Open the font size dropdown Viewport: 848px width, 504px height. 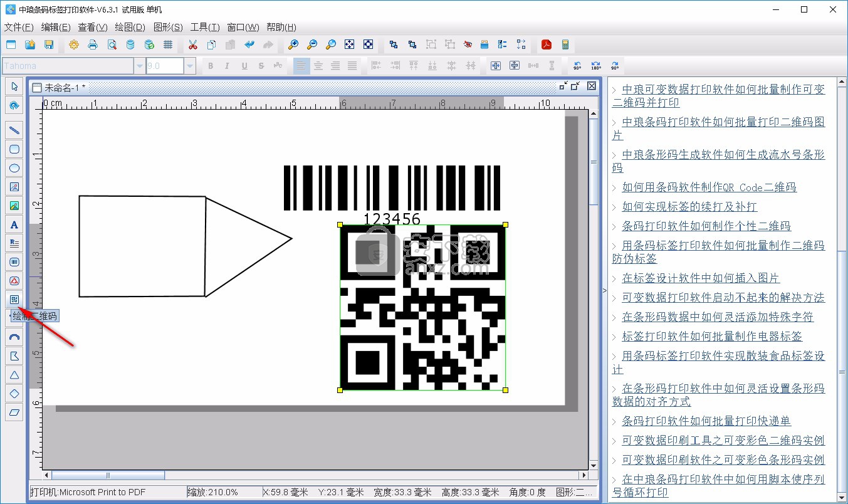coord(190,66)
